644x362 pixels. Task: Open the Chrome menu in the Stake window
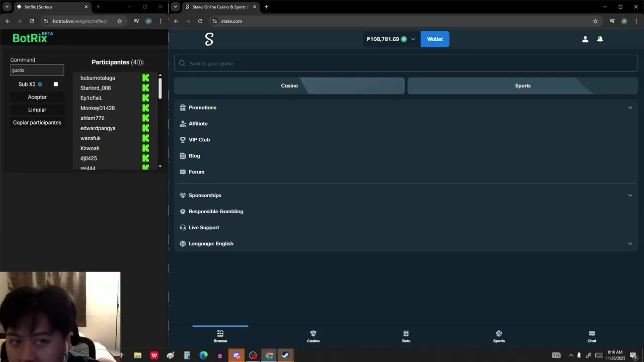[x=636, y=21]
